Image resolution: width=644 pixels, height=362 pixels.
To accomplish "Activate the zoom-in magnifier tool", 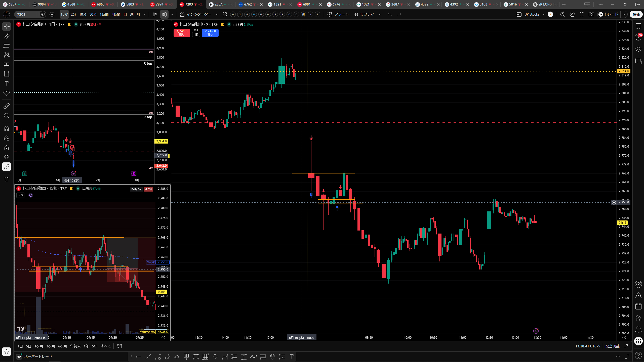I will coord(7,116).
